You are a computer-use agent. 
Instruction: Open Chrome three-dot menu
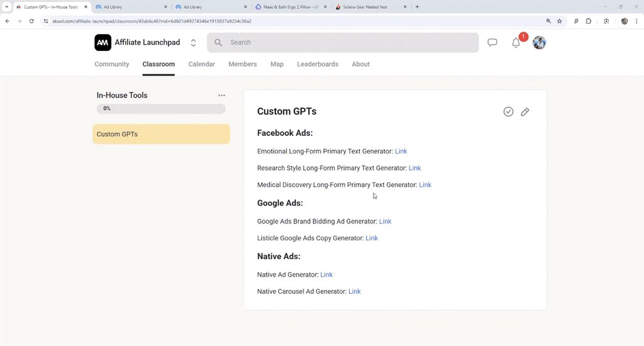(636, 21)
